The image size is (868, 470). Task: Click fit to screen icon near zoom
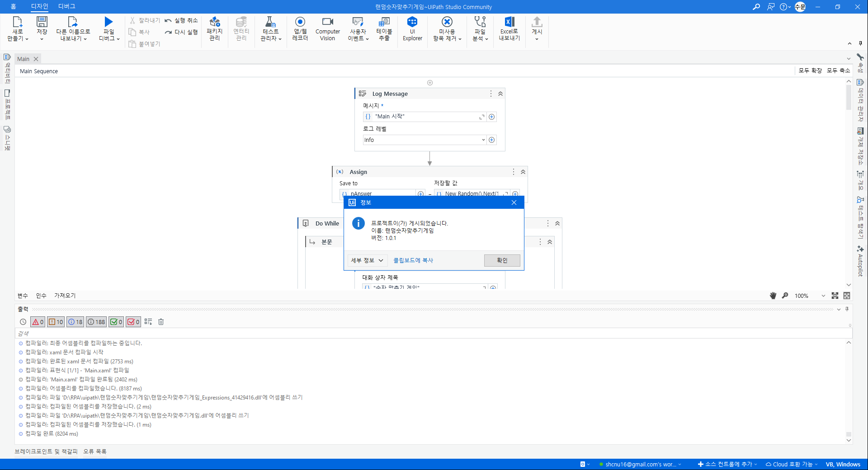pos(835,296)
